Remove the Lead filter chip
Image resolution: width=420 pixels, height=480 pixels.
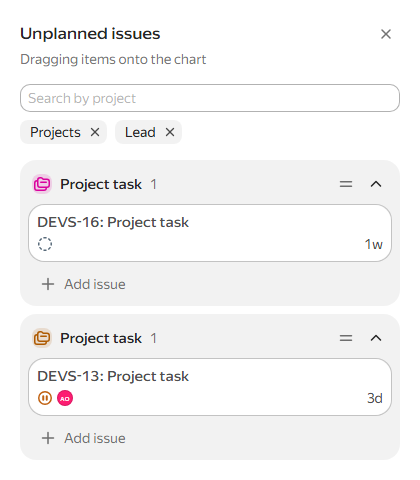(170, 132)
